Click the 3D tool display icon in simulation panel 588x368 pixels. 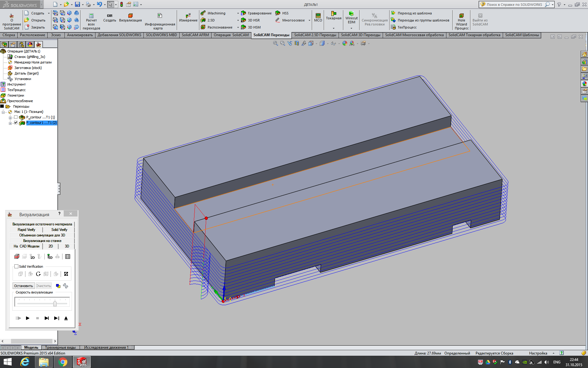(50, 256)
